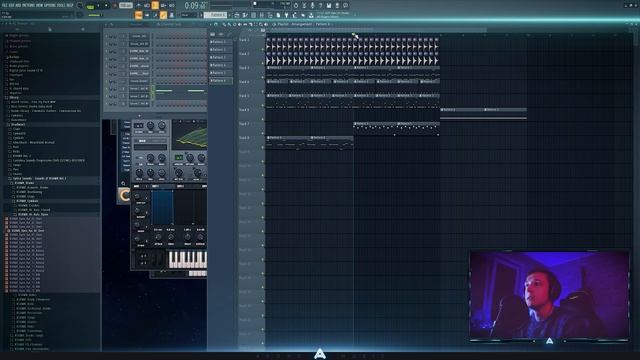The height and width of the screenshot is (360, 640).
Task: Expand the Brodieset folder in browser
Action: pyautogui.click(x=18, y=124)
